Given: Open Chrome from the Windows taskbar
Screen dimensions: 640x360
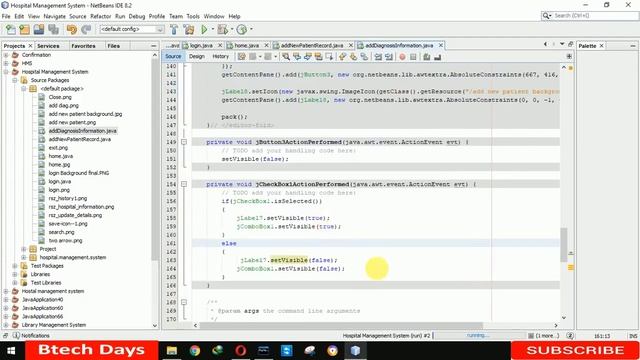Looking at the screenshot, I should pyautogui.click(x=195, y=350).
